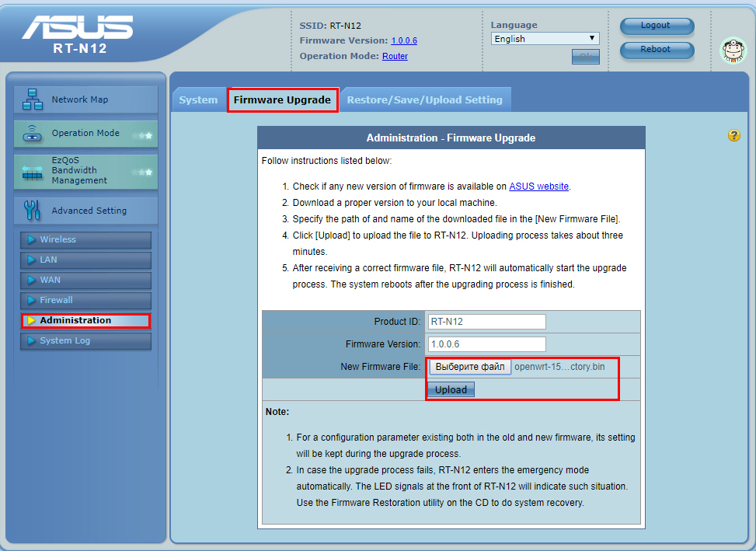Open System Log in the sidebar

click(x=85, y=341)
